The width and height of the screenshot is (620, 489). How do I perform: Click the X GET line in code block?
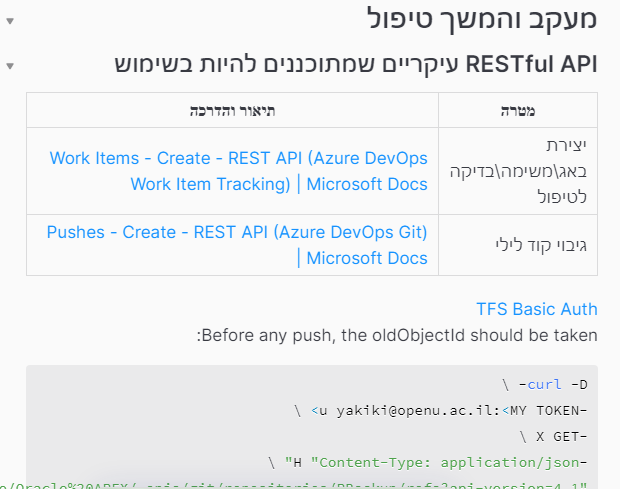tap(555, 435)
